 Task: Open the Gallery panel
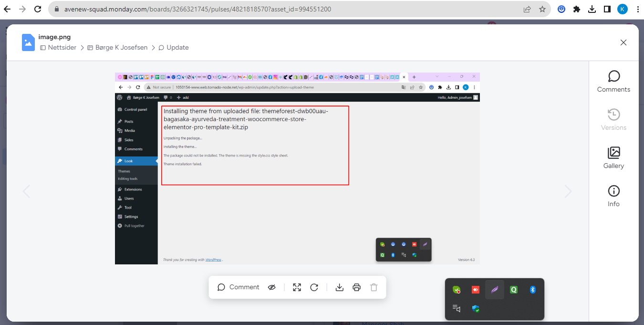pyautogui.click(x=613, y=157)
